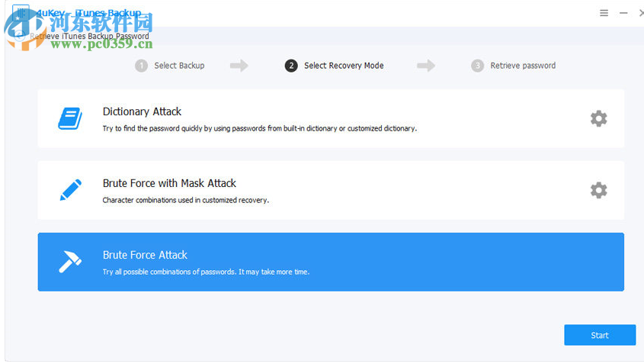Click step 3 Retrieve password
Image resolution: width=644 pixels, height=364 pixels.
tap(514, 66)
